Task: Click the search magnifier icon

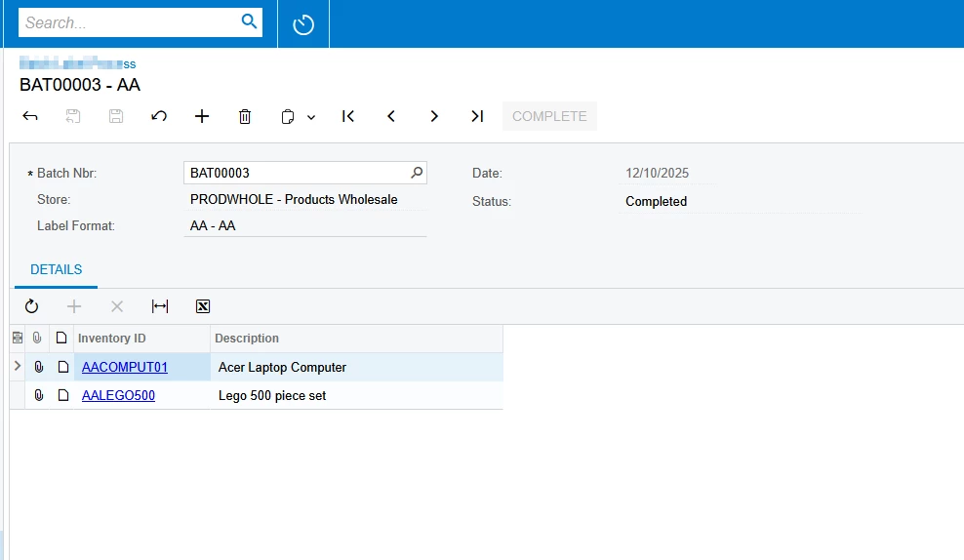Action: [x=249, y=21]
